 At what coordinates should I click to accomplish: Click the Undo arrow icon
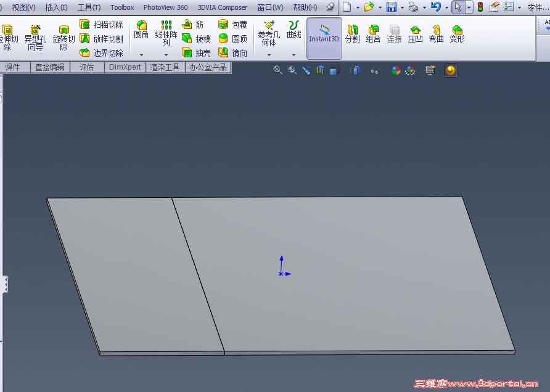coord(436,7)
